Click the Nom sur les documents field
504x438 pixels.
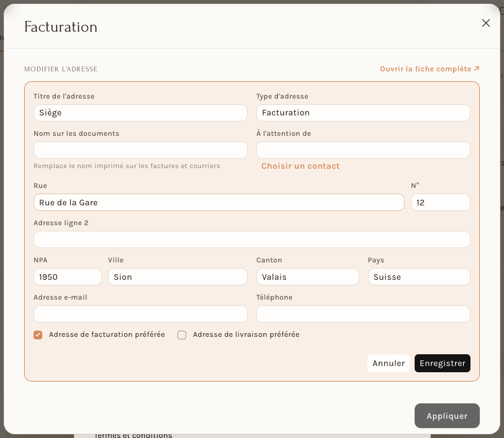pyautogui.click(x=140, y=150)
